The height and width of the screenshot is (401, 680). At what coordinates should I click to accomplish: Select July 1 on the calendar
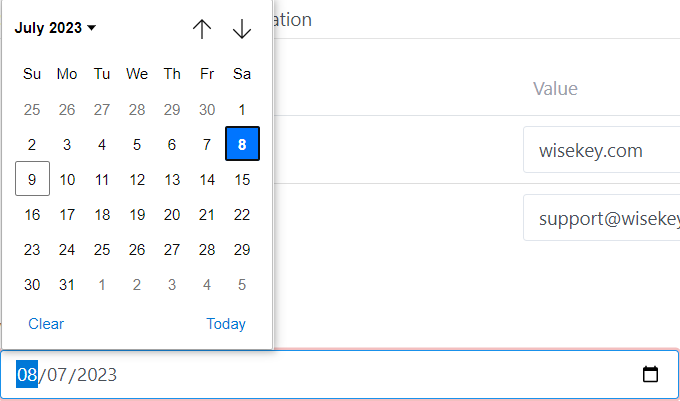pos(242,110)
